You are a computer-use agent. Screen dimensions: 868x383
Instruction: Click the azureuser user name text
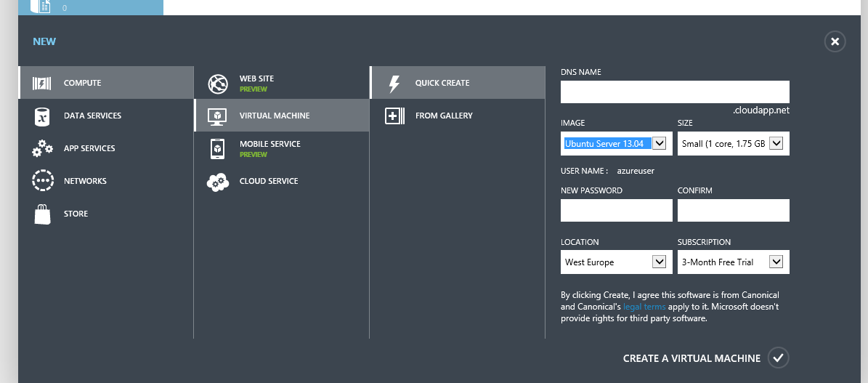[x=636, y=171]
